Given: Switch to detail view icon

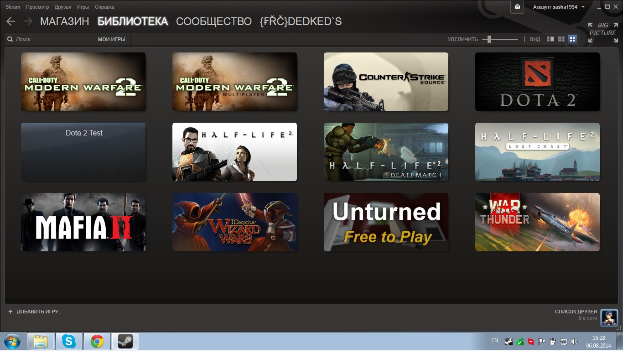Looking at the screenshot, I should [x=550, y=39].
